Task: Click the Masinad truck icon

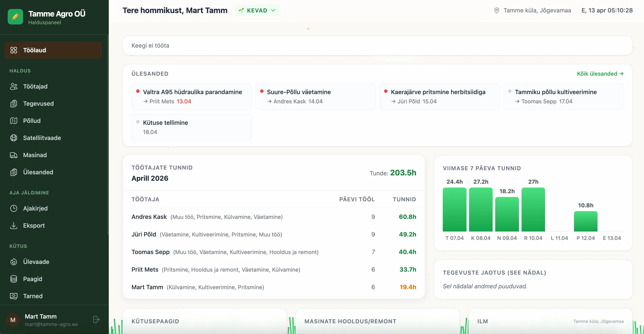Action: (13, 155)
